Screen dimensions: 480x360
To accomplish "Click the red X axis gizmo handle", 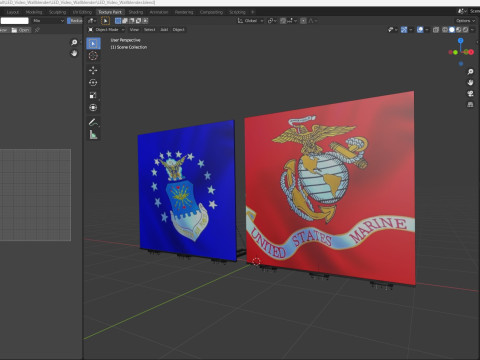I will pyautogui.click(x=470, y=52).
